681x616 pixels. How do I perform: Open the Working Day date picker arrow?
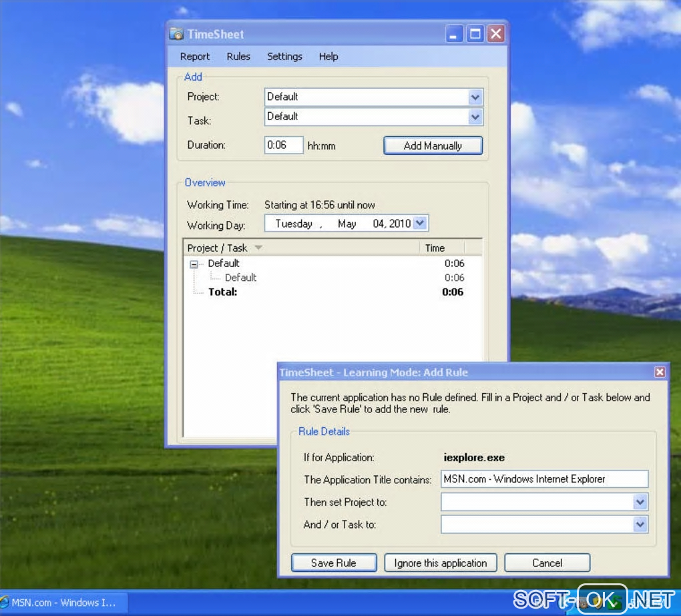tap(420, 223)
